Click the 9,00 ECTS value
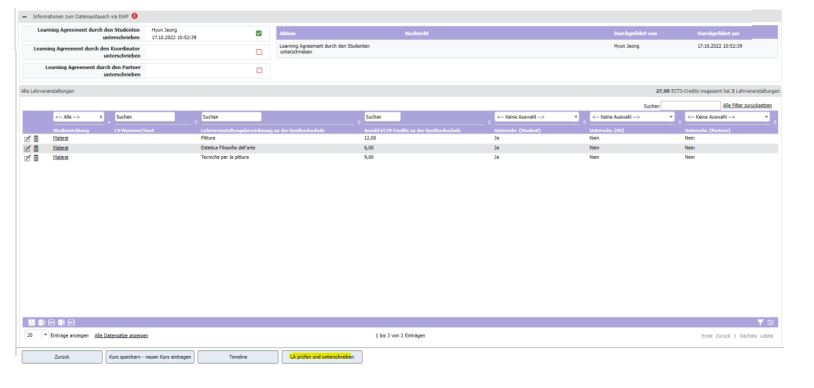Image resolution: width=814 pixels, height=388 pixels. [x=369, y=157]
